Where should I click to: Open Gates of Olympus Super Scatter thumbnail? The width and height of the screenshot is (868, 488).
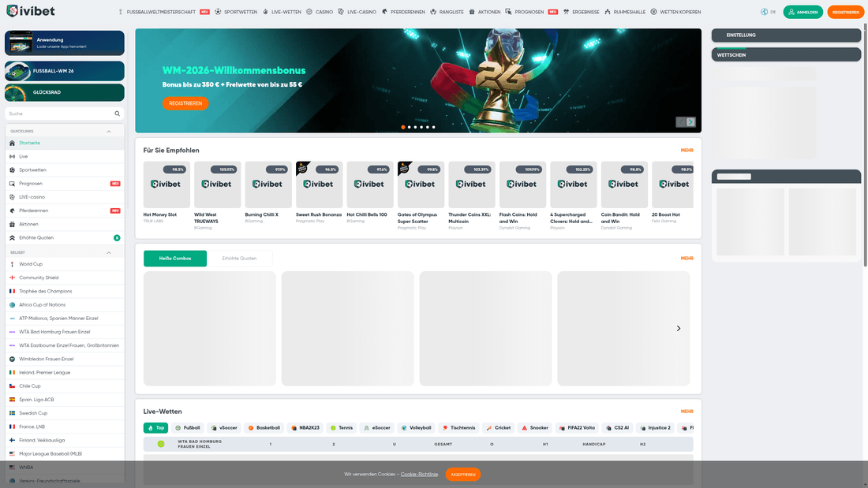pos(421,184)
